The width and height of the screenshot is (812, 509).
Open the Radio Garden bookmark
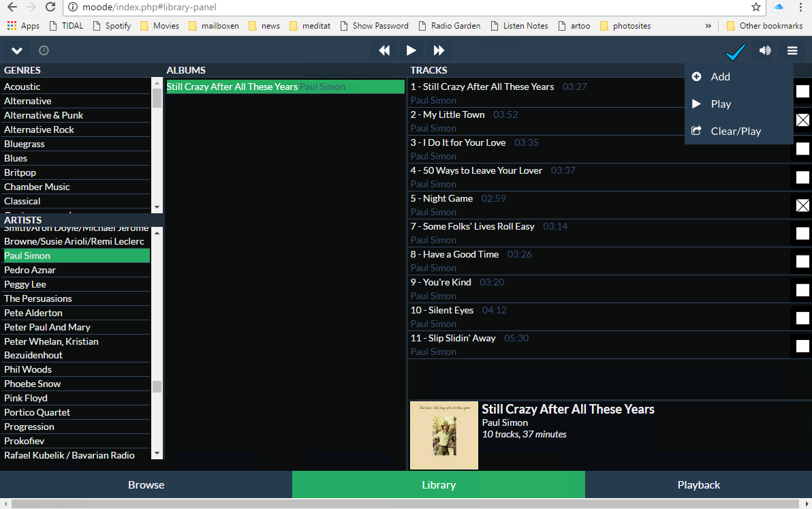tap(450, 26)
